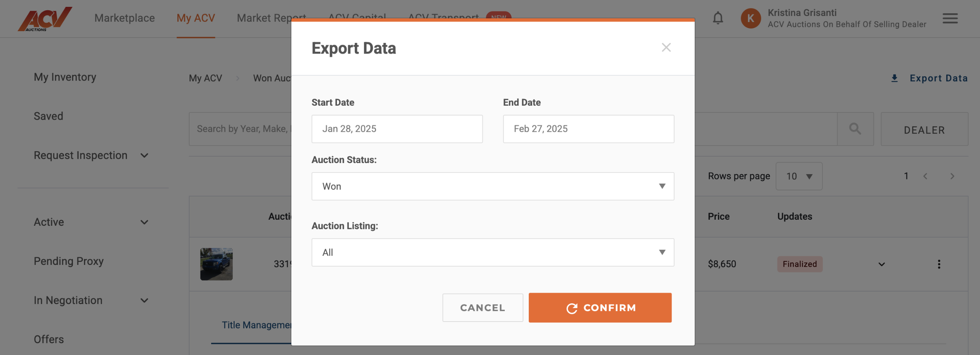Close the Export Data dialog
980x355 pixels.
[x=666, y=48]
